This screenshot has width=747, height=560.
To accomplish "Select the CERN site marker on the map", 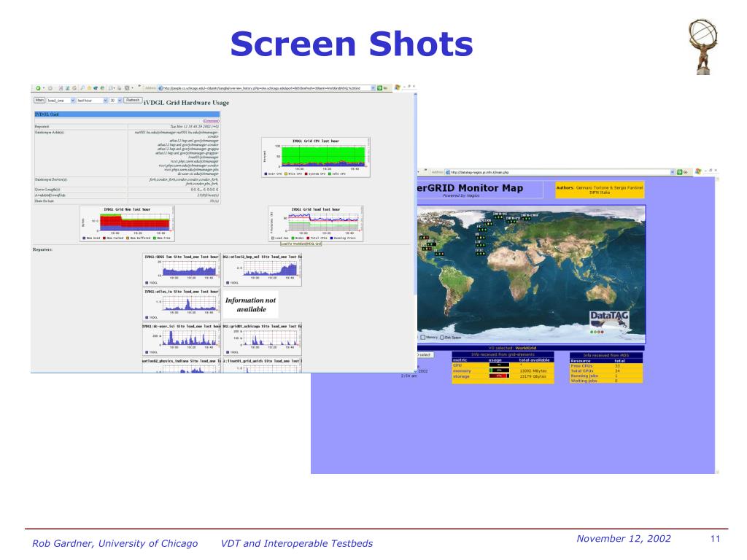I will coord(487,222).
